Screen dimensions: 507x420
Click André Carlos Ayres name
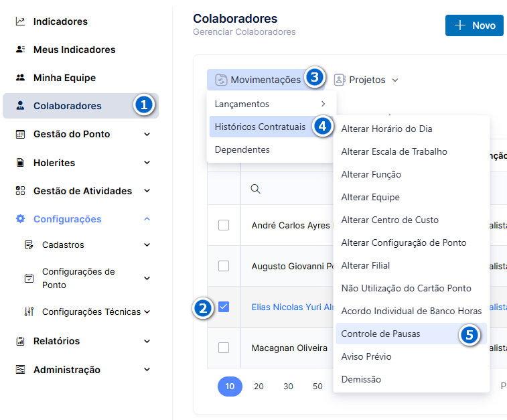coord(291,225)
